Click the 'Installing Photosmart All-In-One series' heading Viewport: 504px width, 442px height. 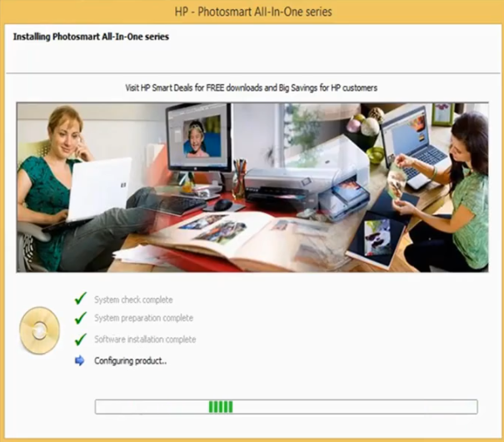coord(91,37)
